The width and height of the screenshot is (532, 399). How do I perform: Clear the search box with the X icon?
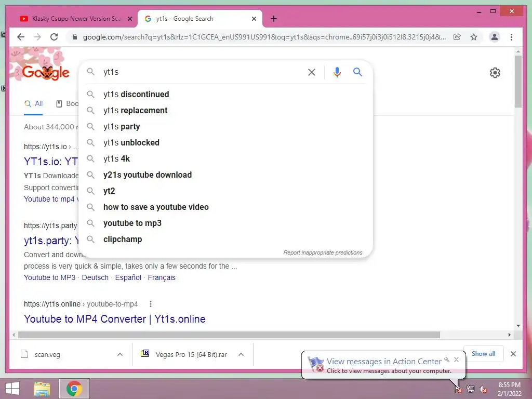[312, 72]
